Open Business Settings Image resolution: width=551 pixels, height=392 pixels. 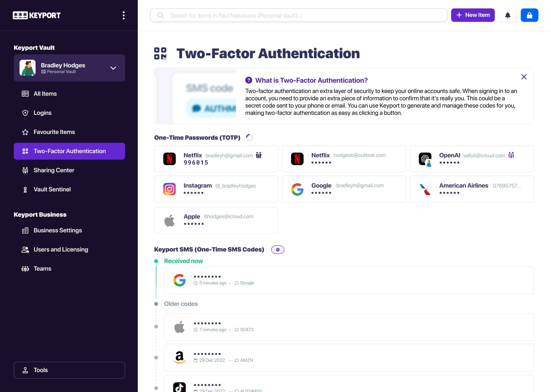click(69, 230)
